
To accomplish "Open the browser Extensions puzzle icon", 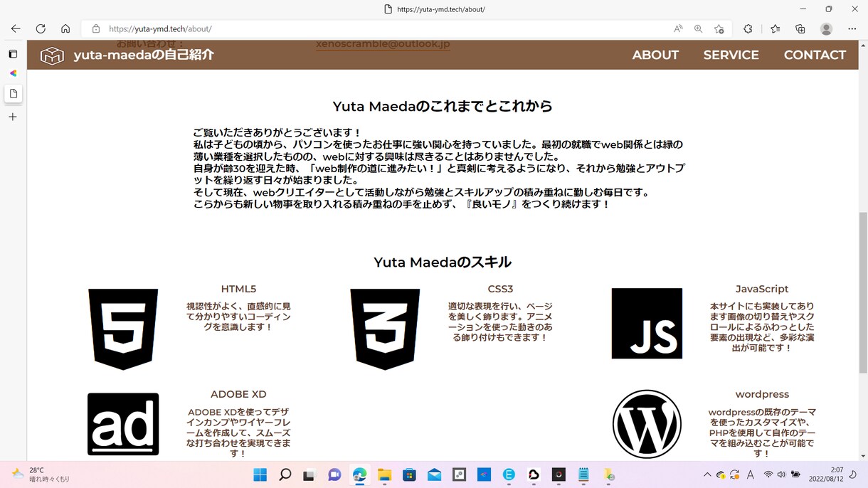I will click(x=748, y=29).
